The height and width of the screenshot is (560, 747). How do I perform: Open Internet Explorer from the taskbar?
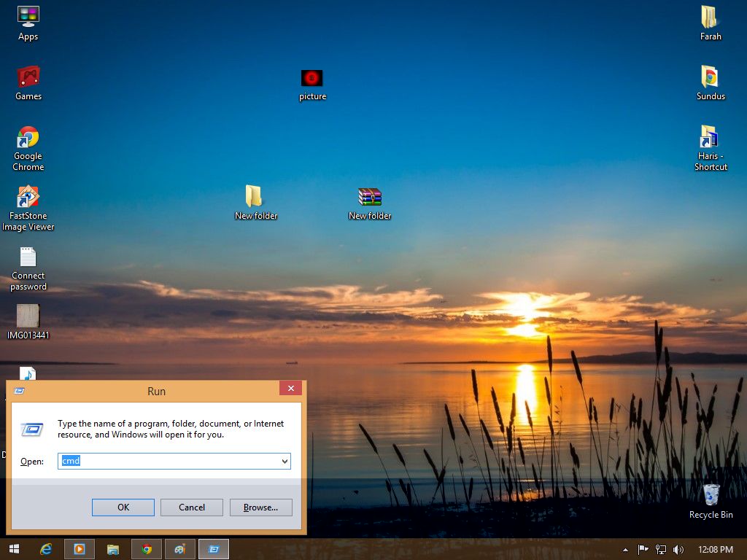46,550
